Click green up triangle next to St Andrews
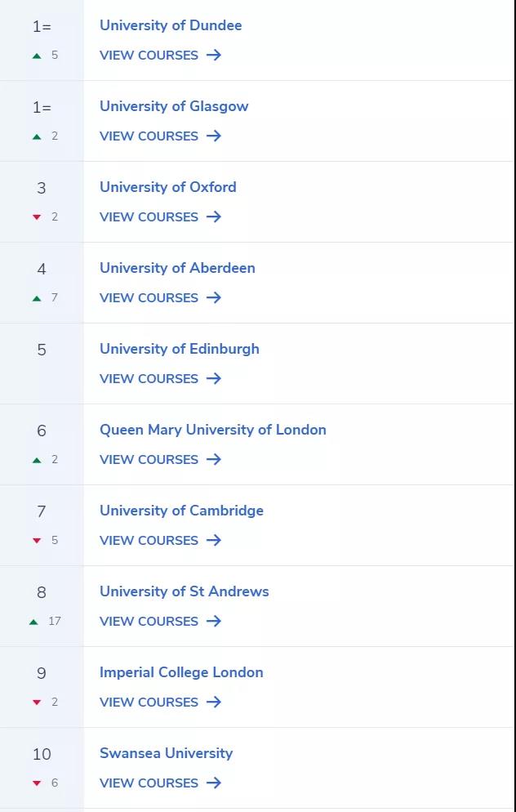The width and height of the screenshot is (516, 812). (34, 622)
